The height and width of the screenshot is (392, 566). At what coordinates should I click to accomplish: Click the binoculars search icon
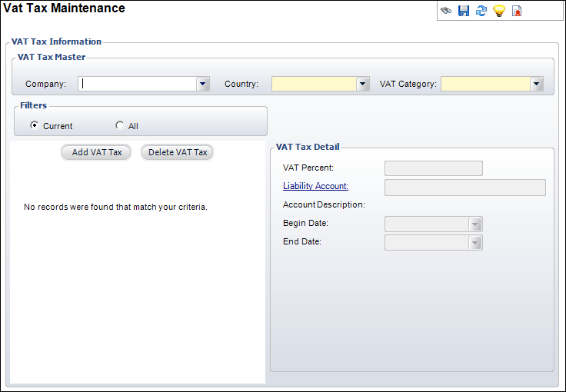pos(446,11)
